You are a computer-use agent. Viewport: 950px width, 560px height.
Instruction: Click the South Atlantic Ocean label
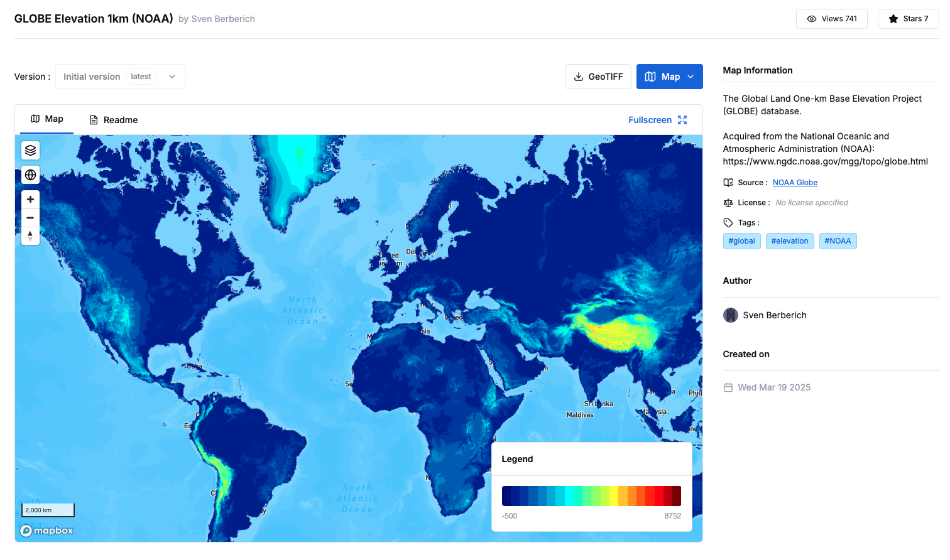358,498
